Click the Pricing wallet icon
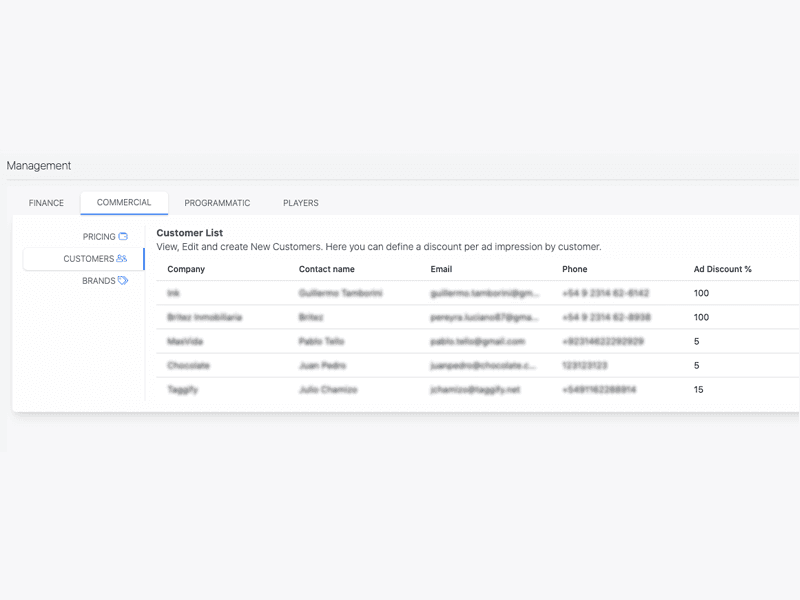The width and height of the screenshot is (800, 600). tap(123, 237)
